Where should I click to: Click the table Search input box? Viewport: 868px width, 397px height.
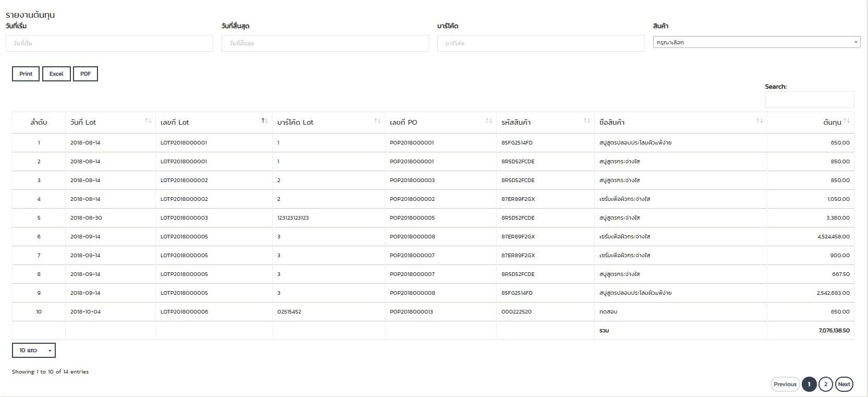809,100
